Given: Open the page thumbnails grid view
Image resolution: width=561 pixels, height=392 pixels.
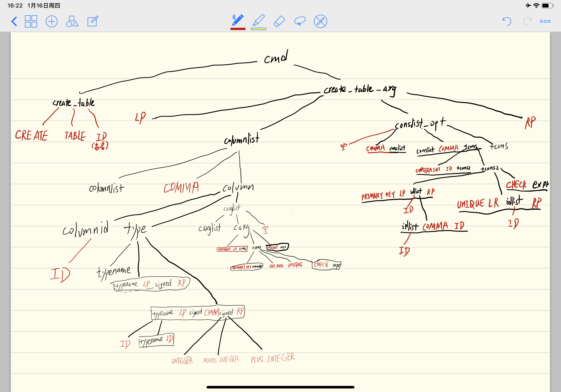Looking at the screenshot, I should [31, 21].
